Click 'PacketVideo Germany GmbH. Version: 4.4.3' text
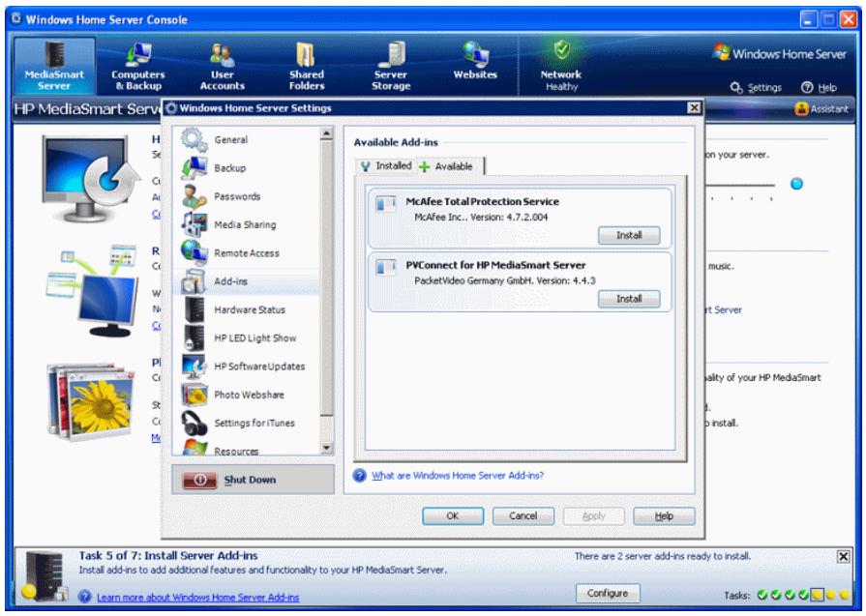866x616 pixels. point(505,280)
